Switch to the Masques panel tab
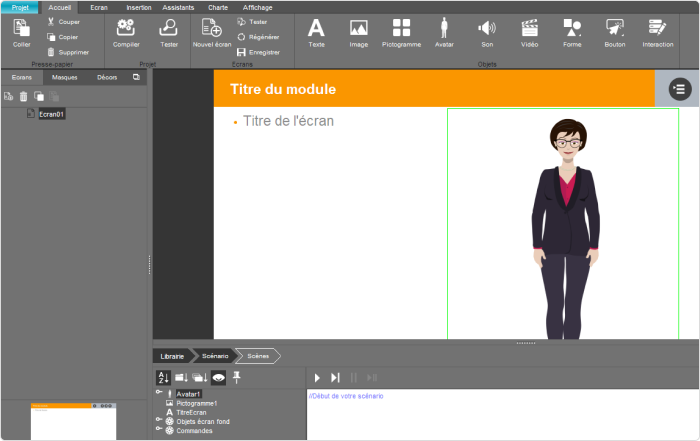 tap(64, 77)
